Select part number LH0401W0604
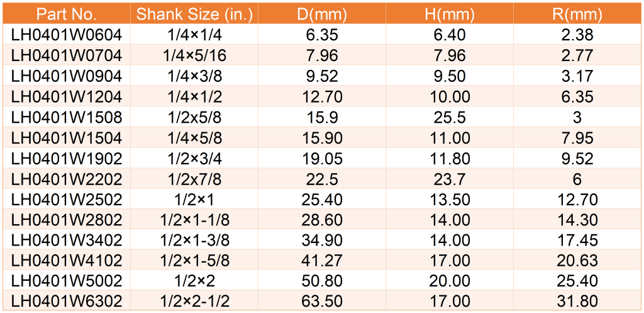This screenshot has width=644, height=313. point(66,35)
